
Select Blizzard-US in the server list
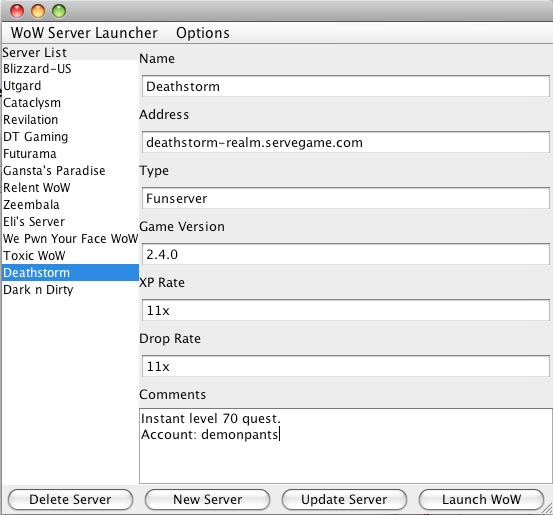pos(70,69)
